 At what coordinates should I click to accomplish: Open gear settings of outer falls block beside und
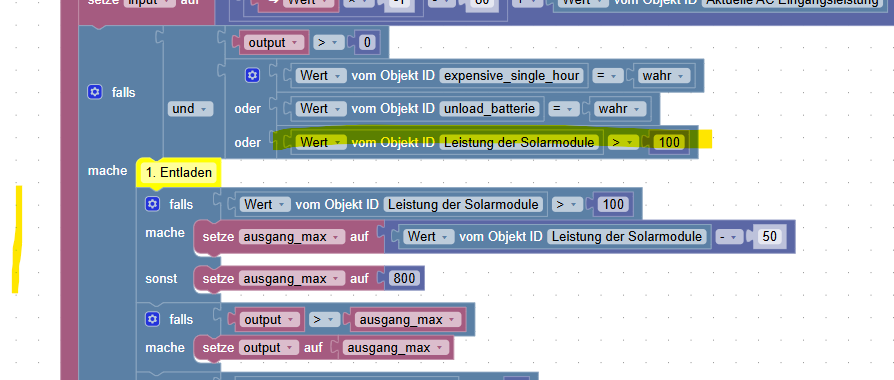click(95, 92)
